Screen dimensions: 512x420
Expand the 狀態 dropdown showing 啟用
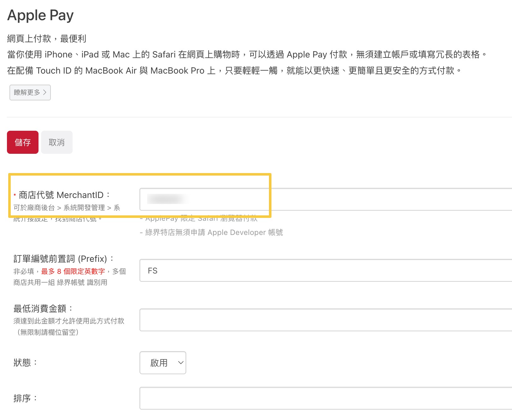click(163, 363)
